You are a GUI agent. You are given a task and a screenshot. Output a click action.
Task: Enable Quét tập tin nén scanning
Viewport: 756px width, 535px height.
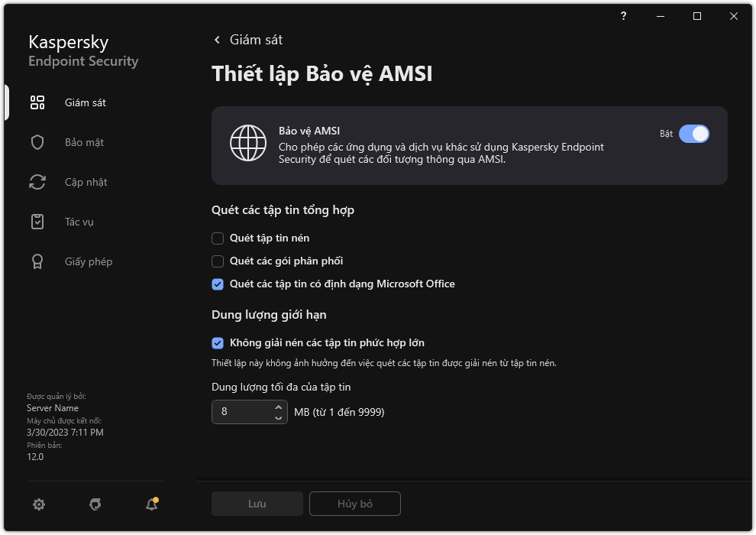[216, 238]
